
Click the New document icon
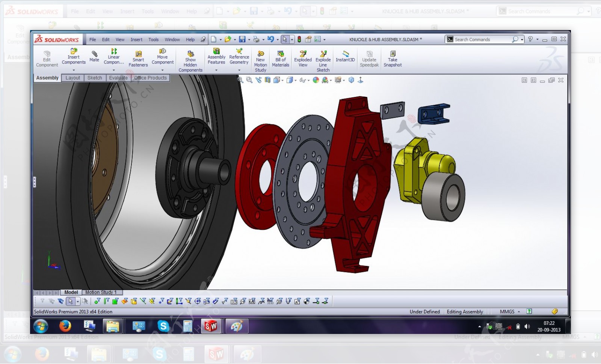click(214, 39)
